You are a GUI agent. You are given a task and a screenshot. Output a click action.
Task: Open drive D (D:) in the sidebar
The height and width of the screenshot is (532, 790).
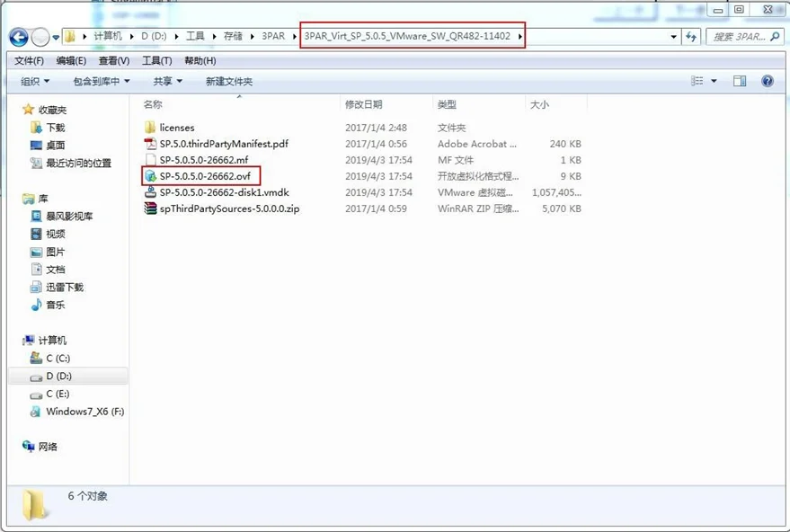coord(59,376)
